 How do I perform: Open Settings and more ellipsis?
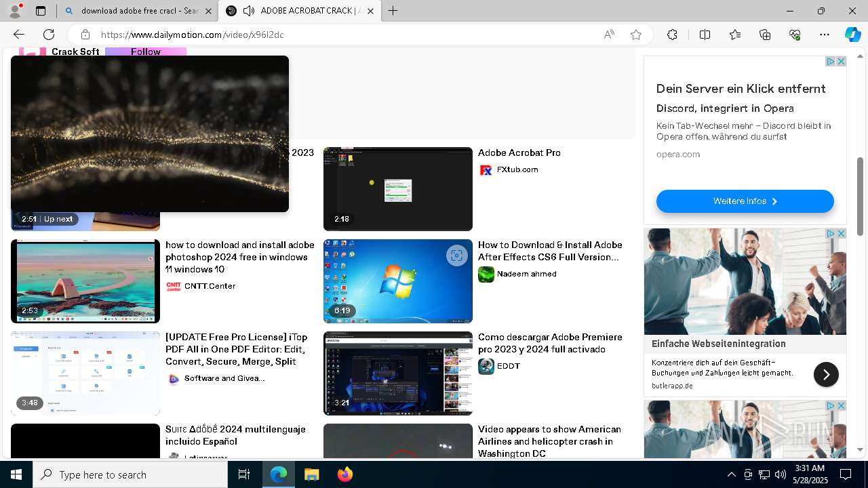(x=825, y=35)
